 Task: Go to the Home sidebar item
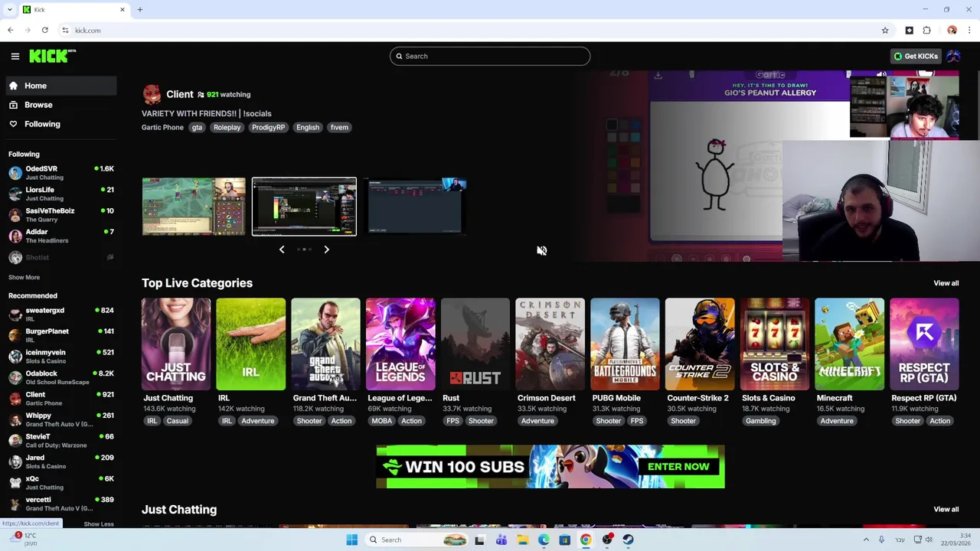coord(61,86)
